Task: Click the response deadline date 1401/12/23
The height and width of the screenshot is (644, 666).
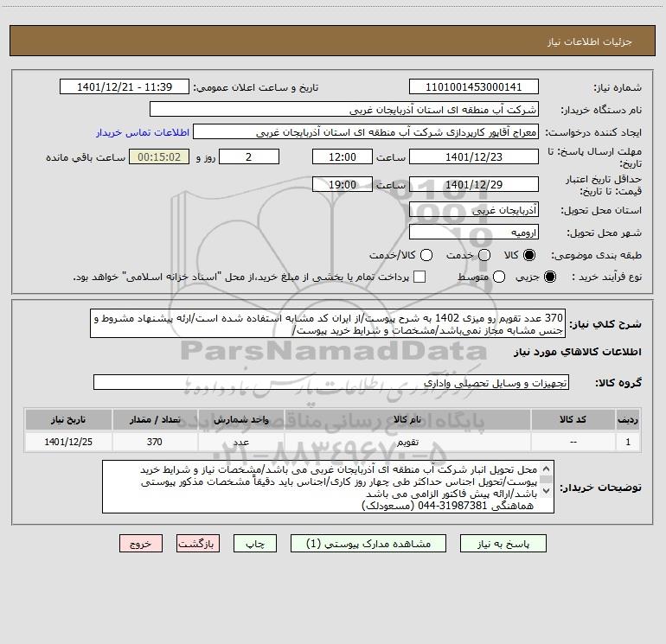Action: (474, 156)
